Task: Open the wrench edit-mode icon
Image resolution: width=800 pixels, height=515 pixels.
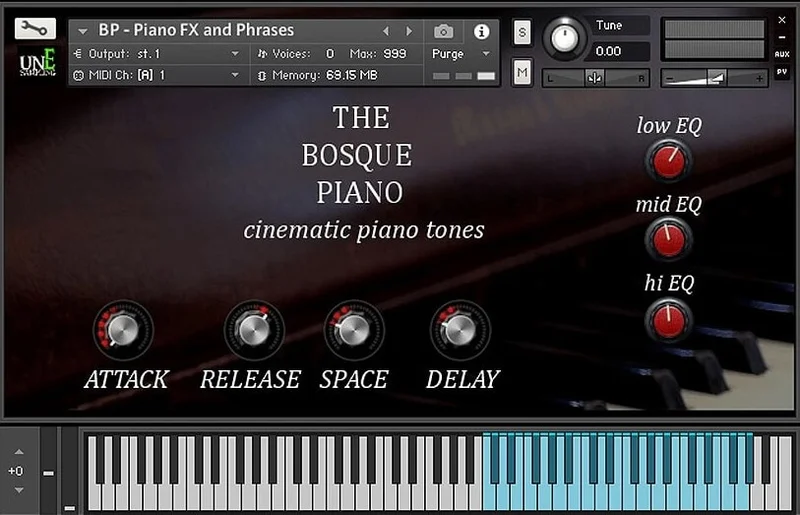Action: click(x=35, y=29)
